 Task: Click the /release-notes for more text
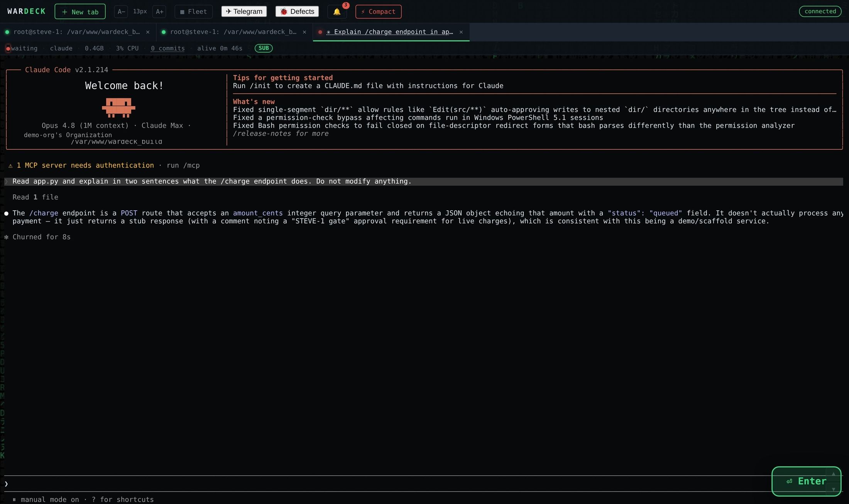coord(281,134)
